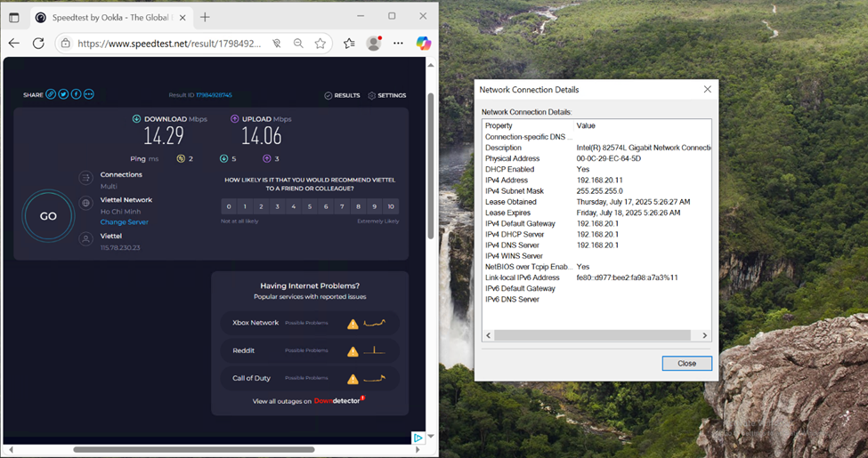Viewport: 868px width, 458px height.
Task: Open the Favorites list button
Action: (349, 43)
